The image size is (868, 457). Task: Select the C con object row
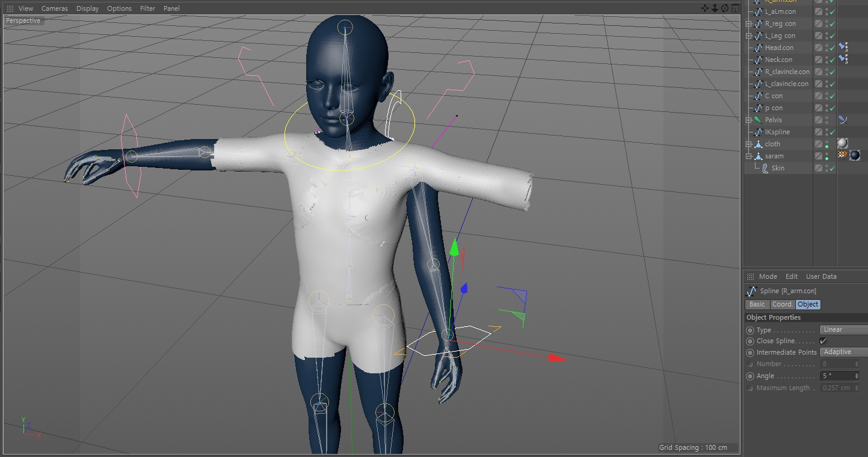point(774,96)
